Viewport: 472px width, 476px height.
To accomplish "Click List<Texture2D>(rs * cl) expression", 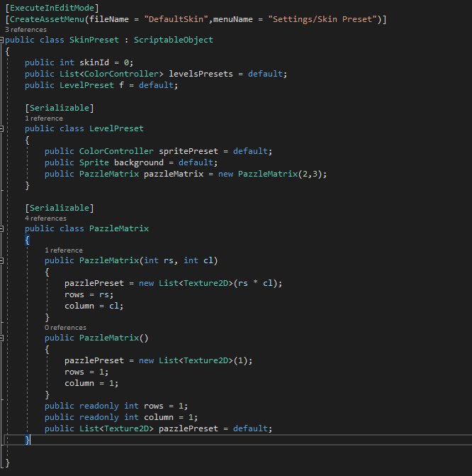I will click(x=218, y=283).
